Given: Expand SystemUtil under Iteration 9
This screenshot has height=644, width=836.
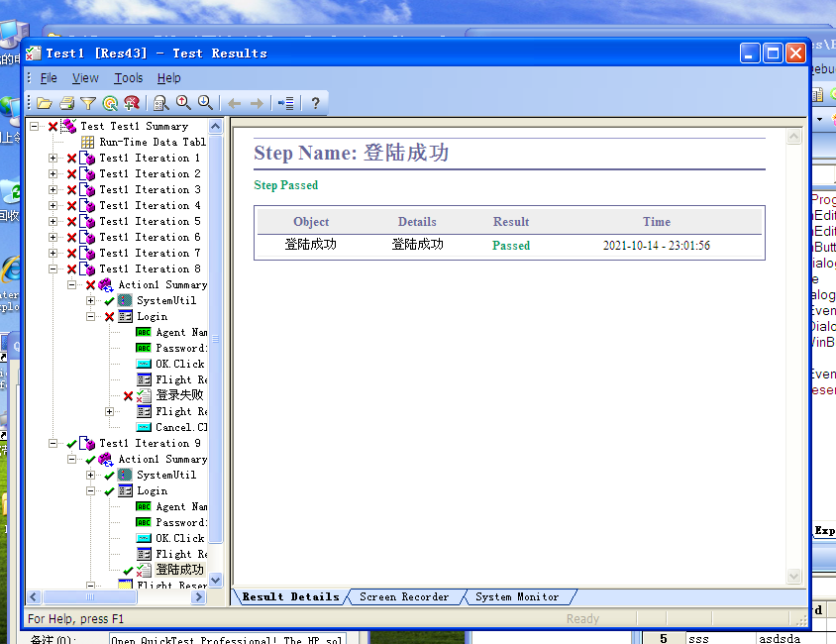Looking at the screenshot, I should point(91,475).
